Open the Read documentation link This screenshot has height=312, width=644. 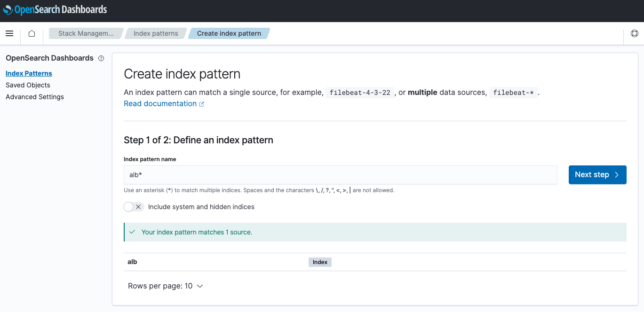[x=160, y=103]
